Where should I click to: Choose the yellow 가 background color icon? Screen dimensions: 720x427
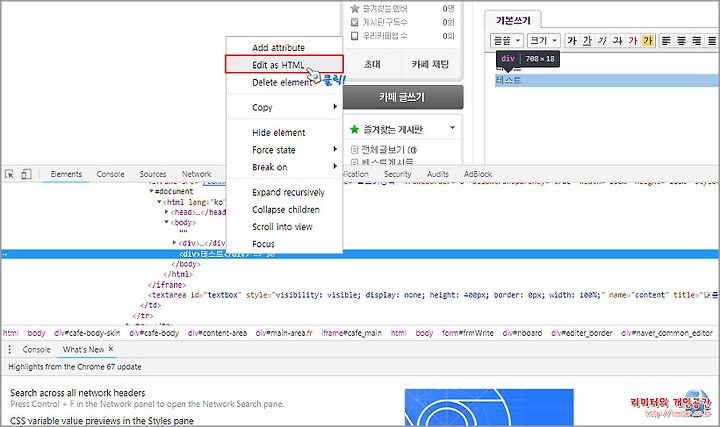[648, 40]
